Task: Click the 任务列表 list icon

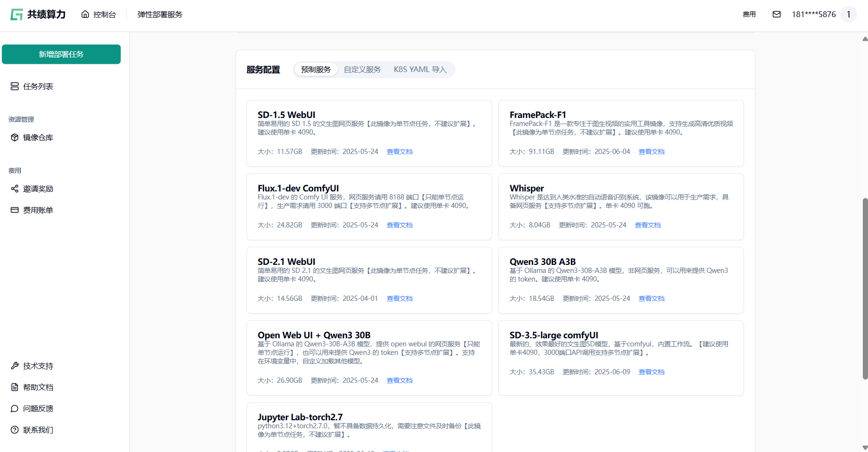Action: 15,86
